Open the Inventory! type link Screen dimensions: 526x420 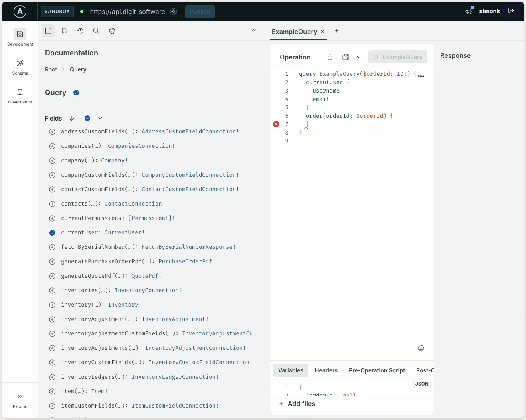click(x=124, y=305)
